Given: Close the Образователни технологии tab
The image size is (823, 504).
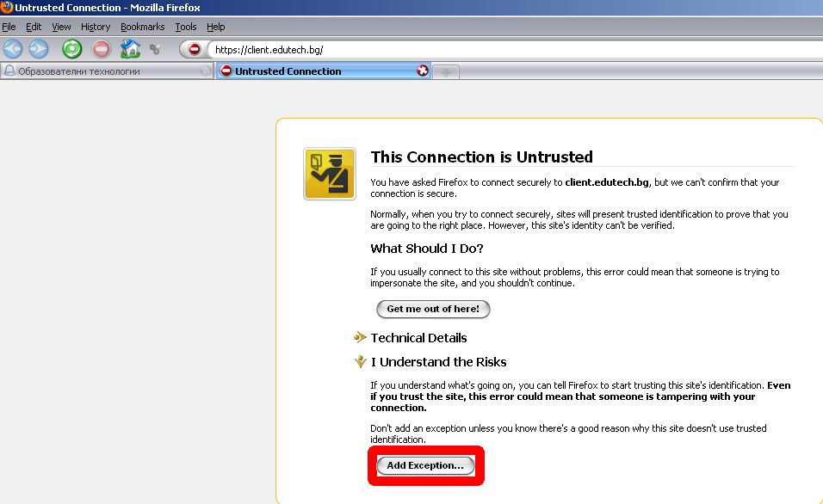Looking at the screenshot, I should [x=205, y=71].
